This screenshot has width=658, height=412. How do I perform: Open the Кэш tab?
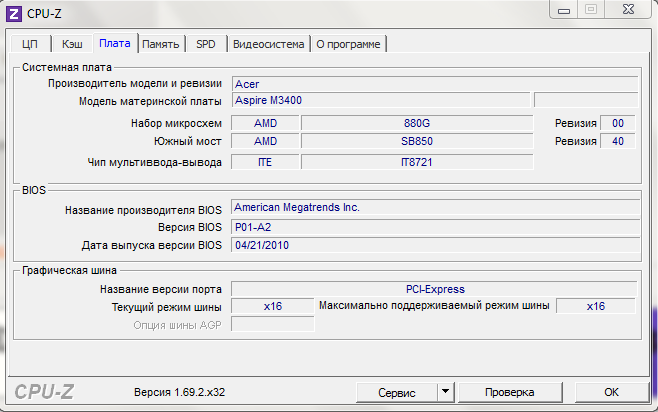(72, 44)
